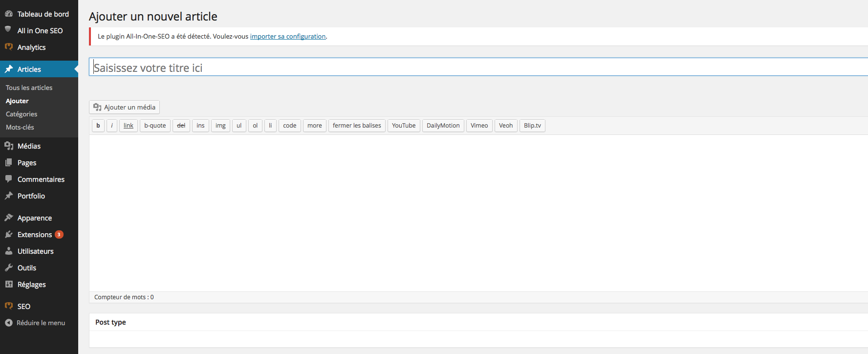Click the Apparence paintbrush icon
Screen dimensions: 868x354
click(9, 218)
